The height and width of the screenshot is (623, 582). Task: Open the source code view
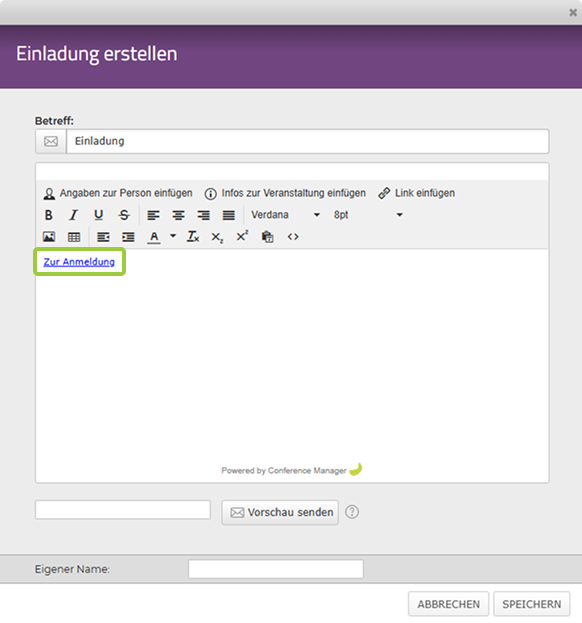point(293,237)
